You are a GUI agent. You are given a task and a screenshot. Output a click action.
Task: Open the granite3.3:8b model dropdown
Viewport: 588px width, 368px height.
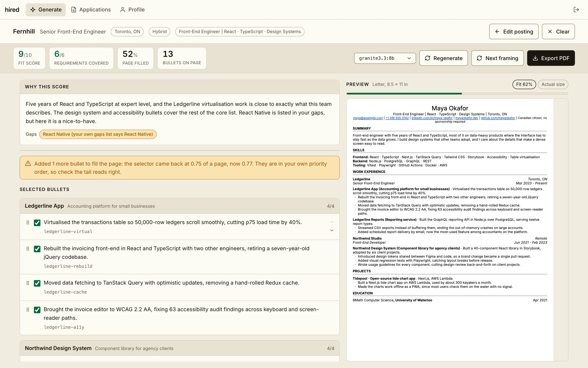(x=385, y=58)
